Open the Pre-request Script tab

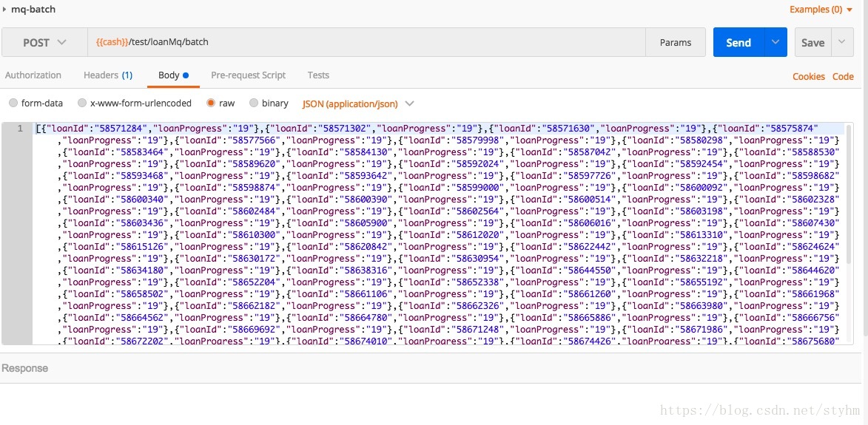click(248, 75)
